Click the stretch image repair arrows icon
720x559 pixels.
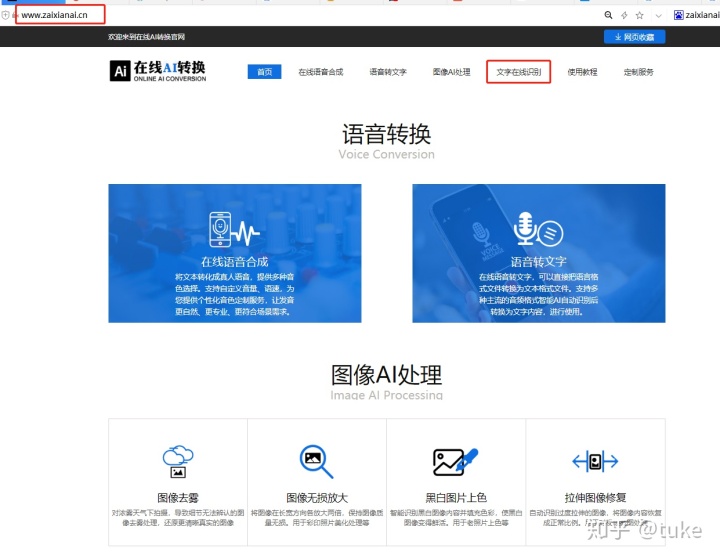tap(595, 461)
